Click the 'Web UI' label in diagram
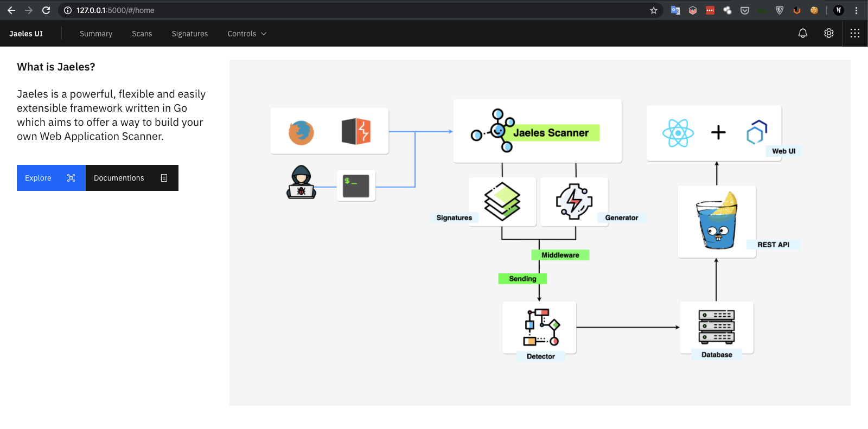868x429 pixels. [x=783, y=151]
